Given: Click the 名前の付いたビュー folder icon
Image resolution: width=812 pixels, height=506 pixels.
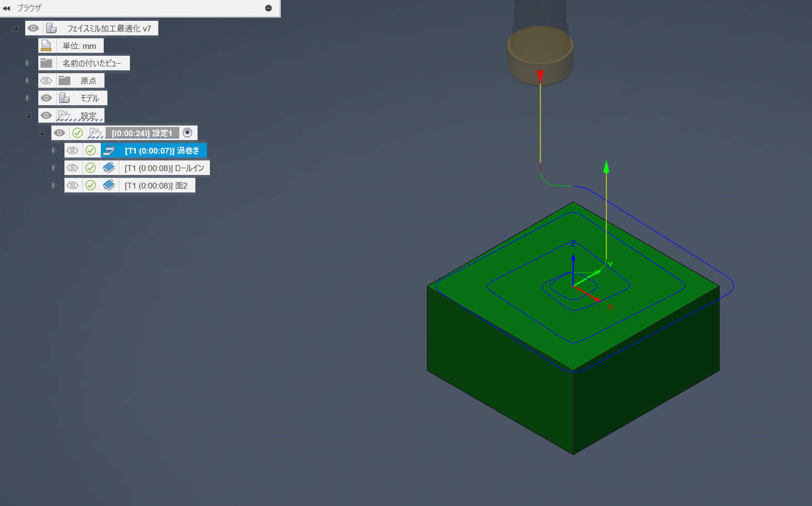Looking at the screenshot, I should (46, 63).
